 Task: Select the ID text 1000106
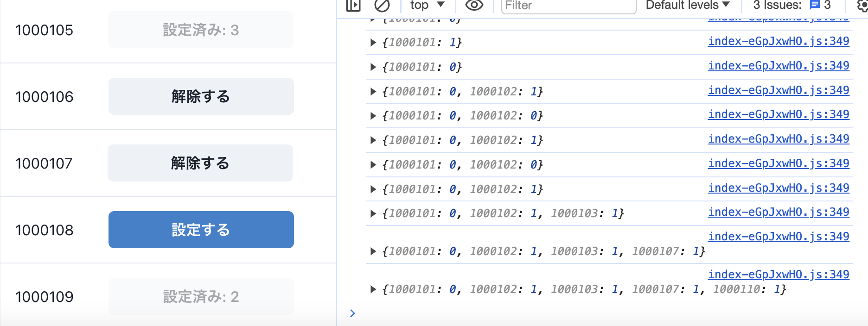coord(44,97)
